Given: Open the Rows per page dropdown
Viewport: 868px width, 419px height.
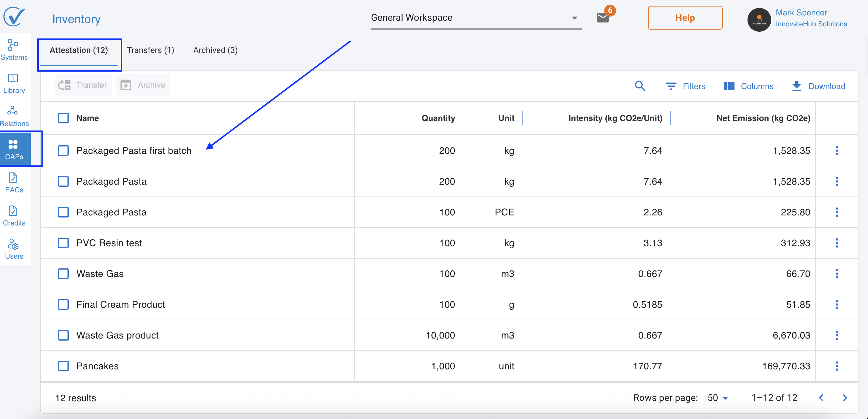Looking at the screenshot, I should (x=718, y=398).
